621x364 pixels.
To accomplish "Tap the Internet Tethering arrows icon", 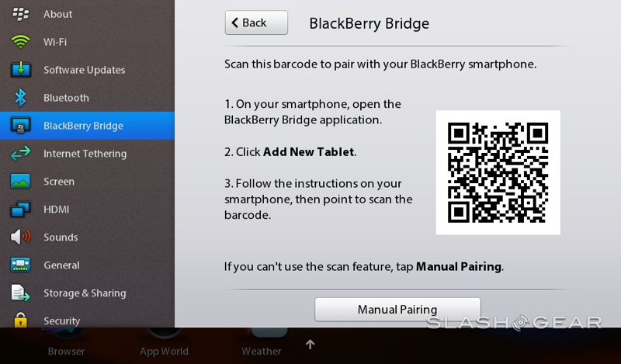I will tap(20, 154).
